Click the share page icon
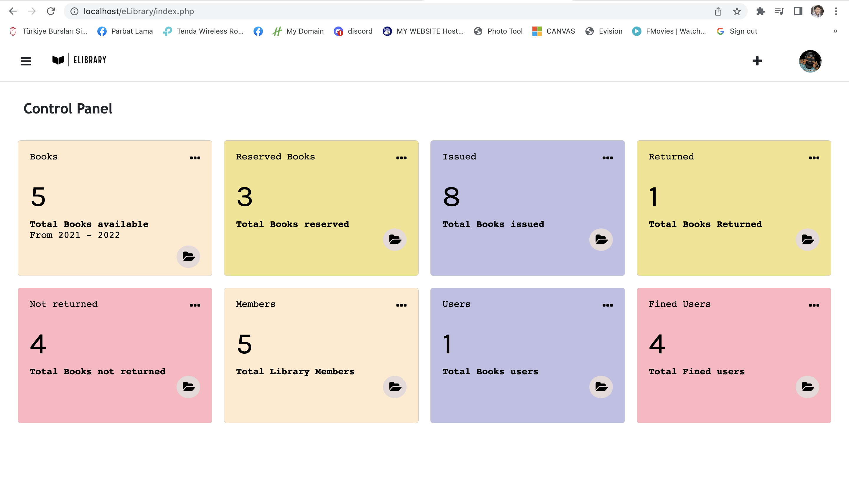The image size is (849, 504). [x=718, y=11]
